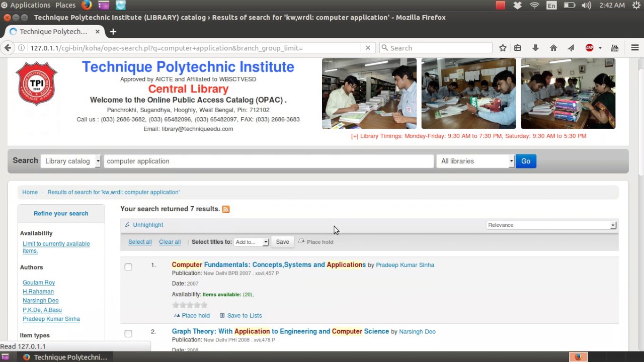The width and height of the screenshot is (644, 362).
Task: Click Place hold in results toolbar
Action: tap(316, 242)
